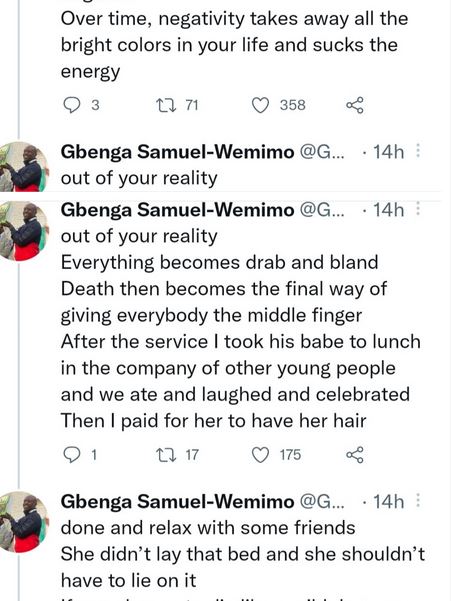This screenshot has width=451, height=601.
Task: Open Gbenga Samuel-Wemimo name on last tweet
Action: pyautogui.click(x=177, y=501)
